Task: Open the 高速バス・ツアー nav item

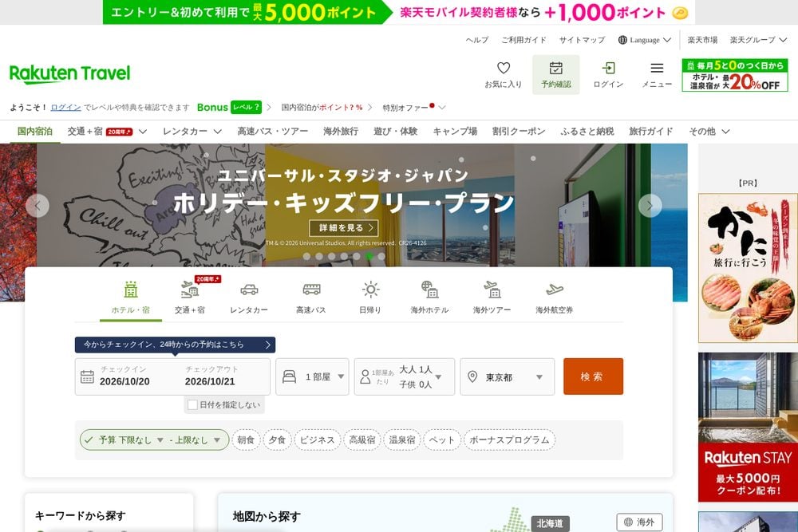Action: [273, 132]
